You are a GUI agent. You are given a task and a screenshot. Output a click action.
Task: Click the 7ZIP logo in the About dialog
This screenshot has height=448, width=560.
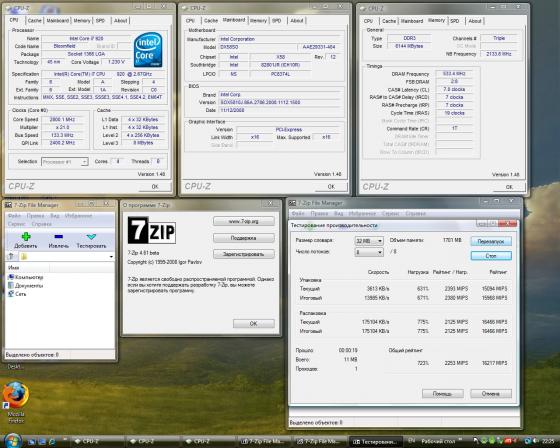click(152, 230)
